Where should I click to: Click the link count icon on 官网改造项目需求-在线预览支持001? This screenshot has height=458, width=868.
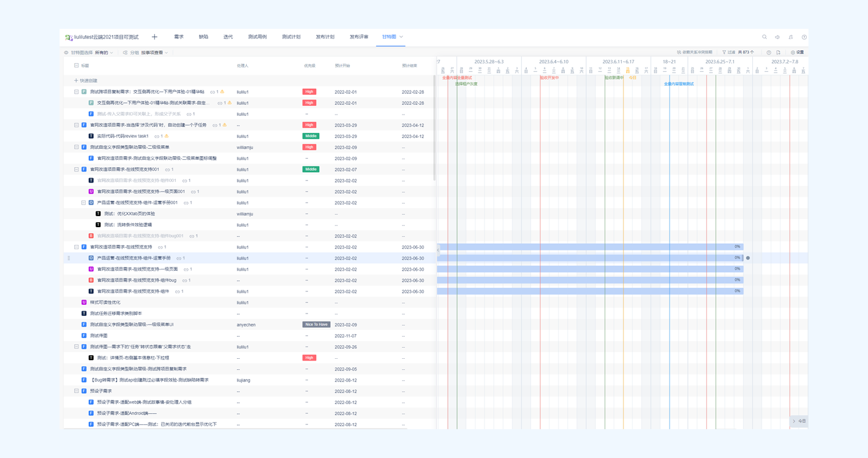pos(167,170)
